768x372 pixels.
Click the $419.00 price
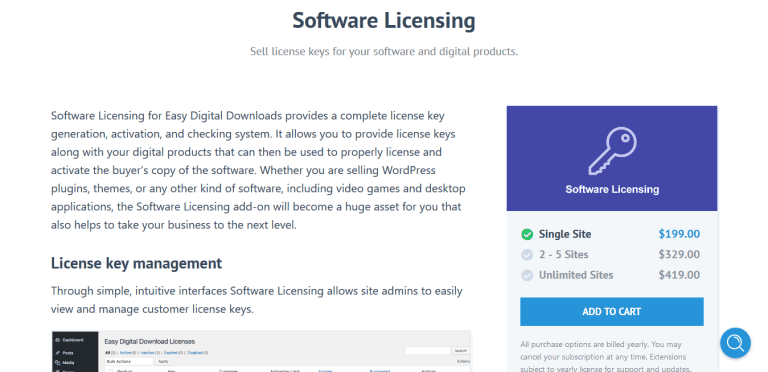[x=679, y=275]
